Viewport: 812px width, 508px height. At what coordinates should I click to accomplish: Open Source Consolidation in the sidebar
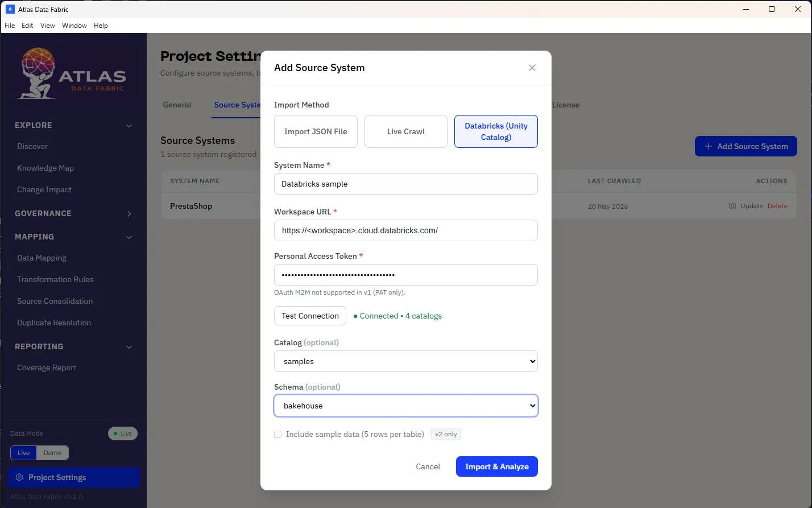[x=55, y=301]
